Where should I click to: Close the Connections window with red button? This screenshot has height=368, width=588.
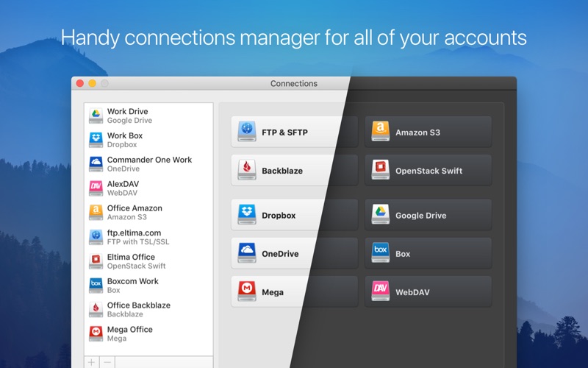click(x=80, y=83)
